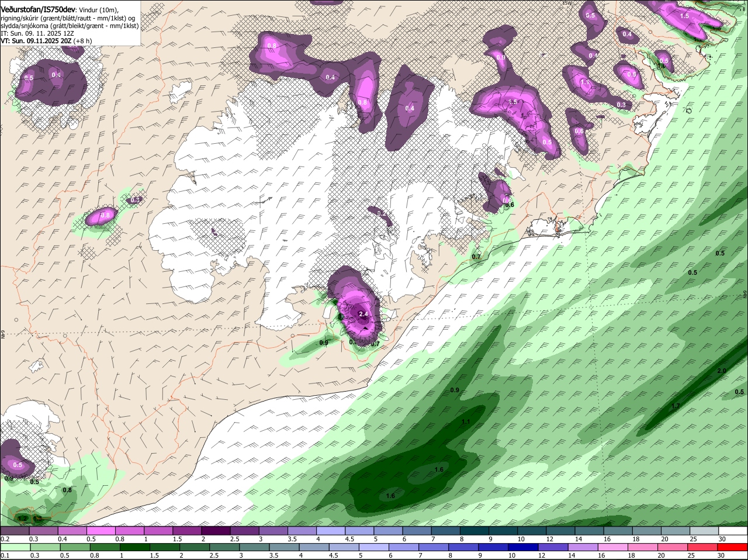This screenshot has width=748, height=560.
Task: Pick the dark mauve 0.2–0.3 snow legend swatch
Action: [x=16, y=531]
